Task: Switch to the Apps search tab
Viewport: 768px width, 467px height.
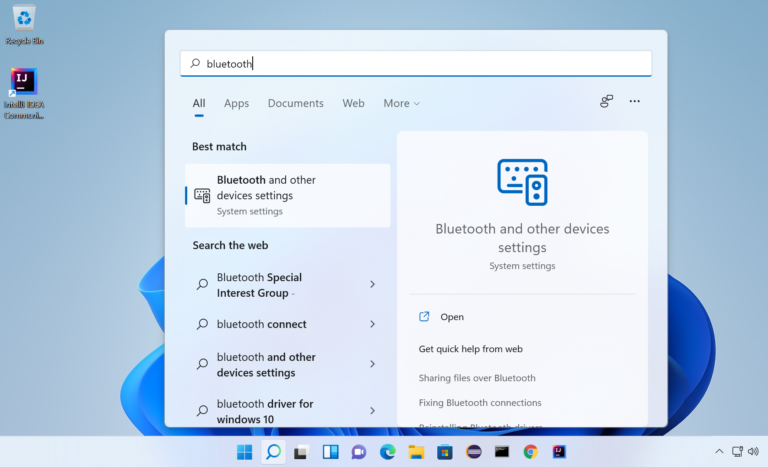Action: [237, 103]
